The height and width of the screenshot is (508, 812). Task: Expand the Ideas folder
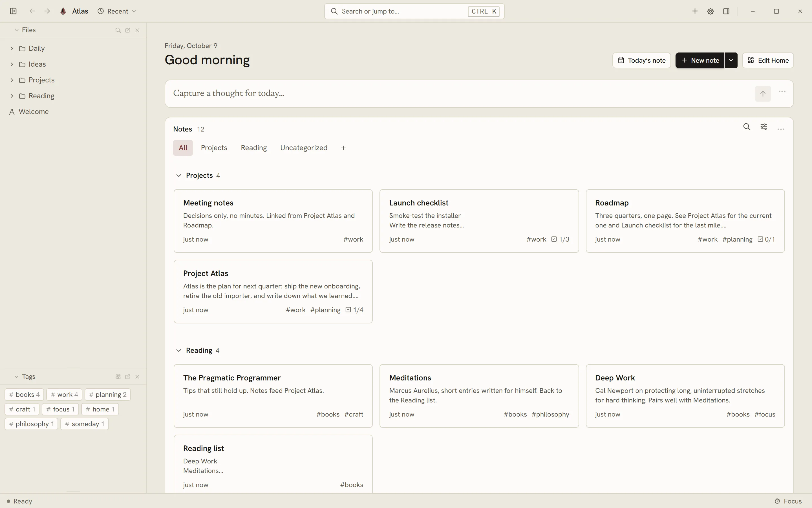[x=12, y=64]
